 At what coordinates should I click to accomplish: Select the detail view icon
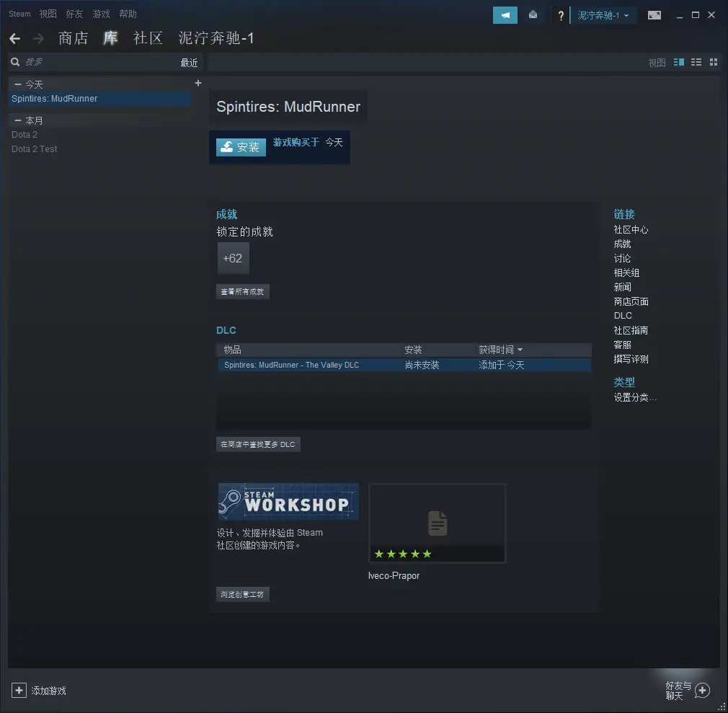tap(679, 62)
